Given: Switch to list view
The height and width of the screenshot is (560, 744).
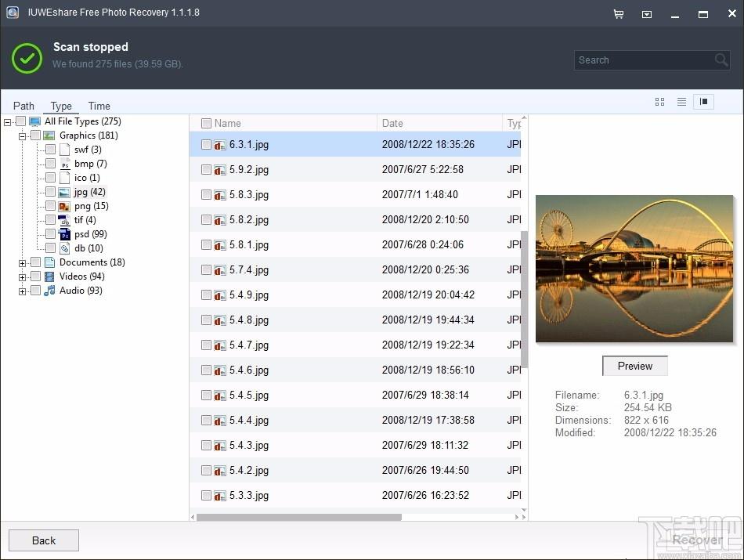Looking at the screenshot, I should 681,102.
